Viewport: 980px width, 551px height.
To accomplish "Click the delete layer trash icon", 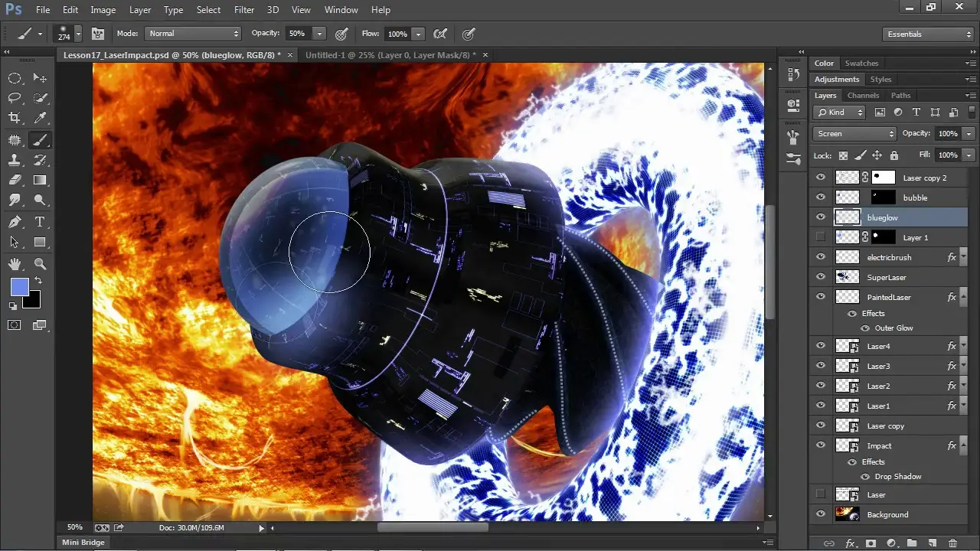I will tap(952, 543).
